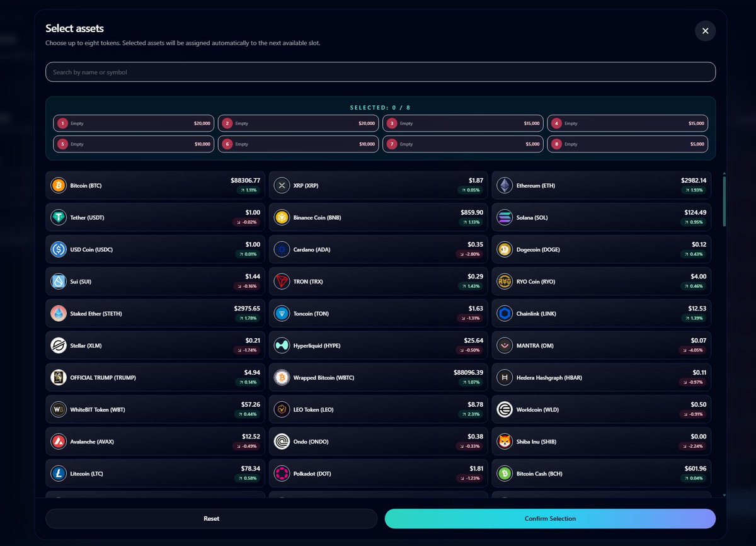Close the Select assets dialog

click(705, 31)
